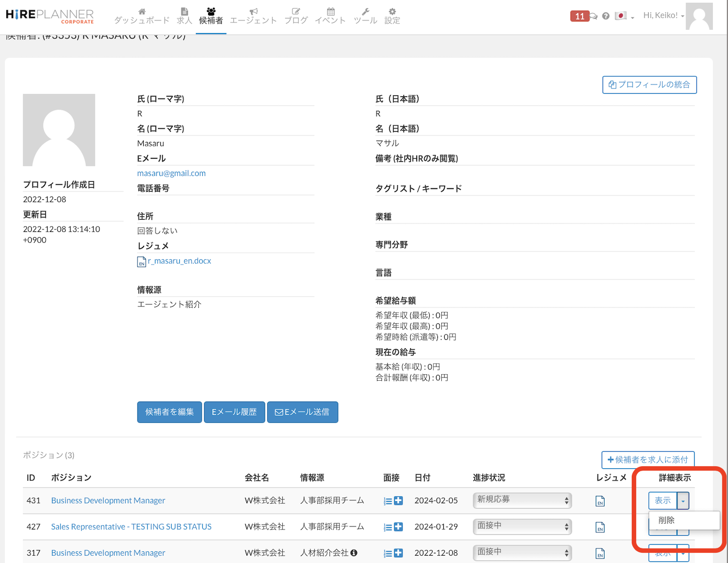This screenshot has width=728, height=563.
Task: Go to the ダッシュボード tab
Action: coord(141,16)
